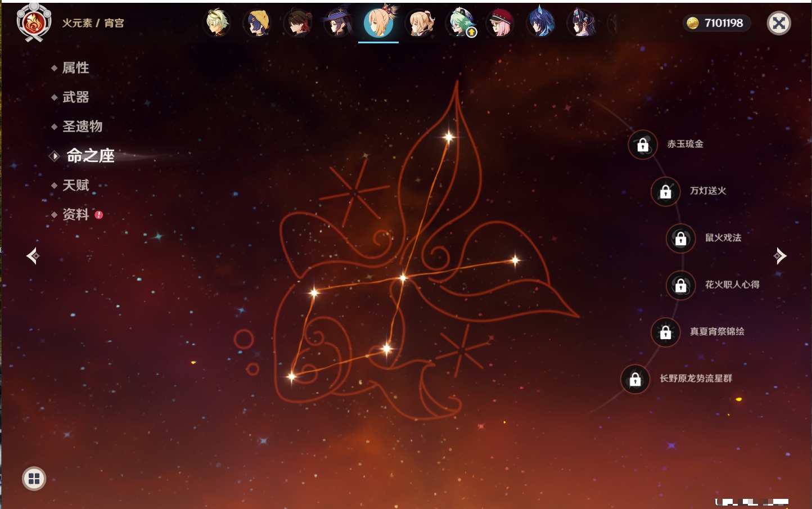Click the 花火职人心得 constellation label
This screenshot has width=812, height=509.
pos(732,285)
